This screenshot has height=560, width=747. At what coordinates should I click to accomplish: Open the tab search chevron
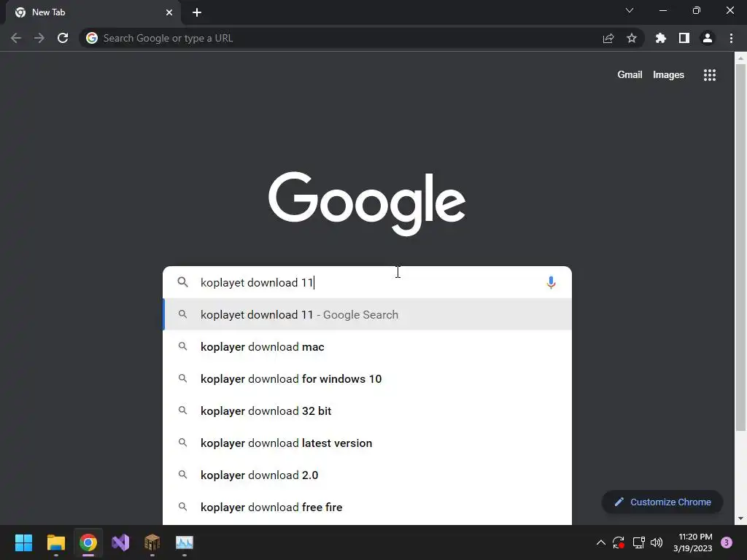tap(630, 10)
